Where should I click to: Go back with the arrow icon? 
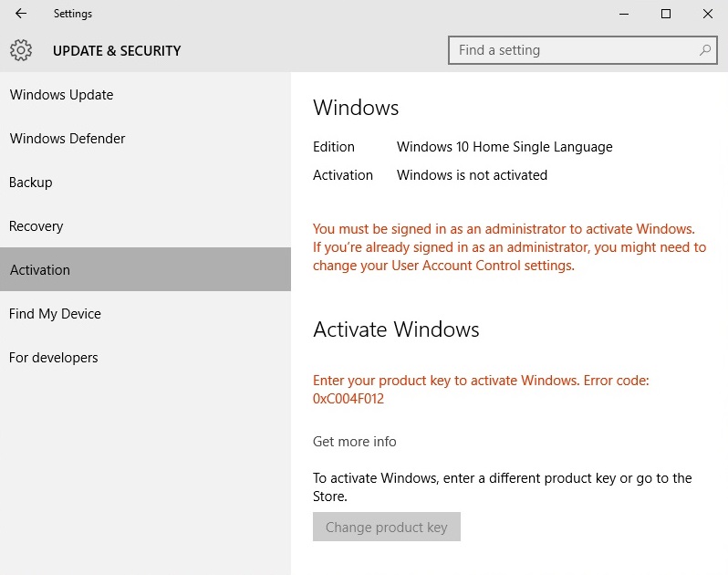click(21, 14)
